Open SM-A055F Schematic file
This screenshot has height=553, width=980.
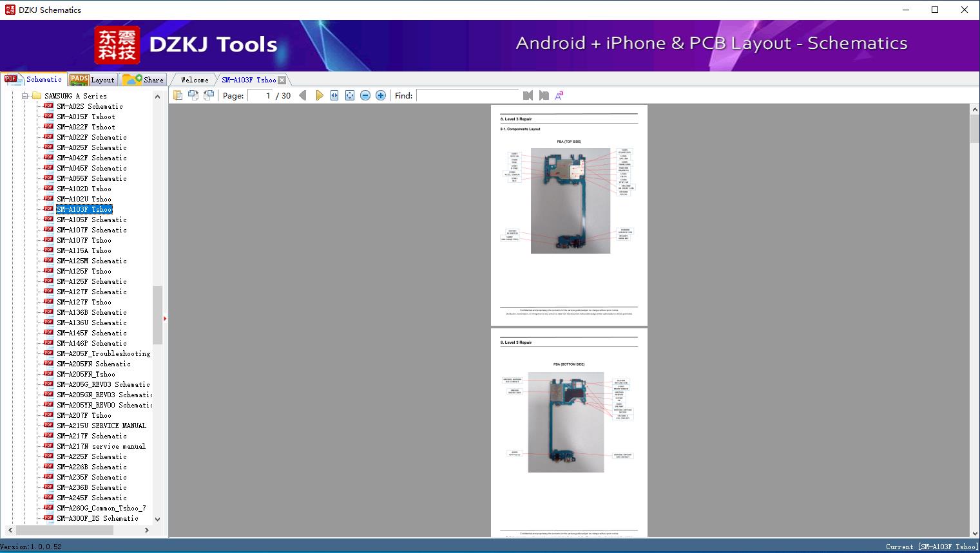pyautogui.click(x=91, y=178)
